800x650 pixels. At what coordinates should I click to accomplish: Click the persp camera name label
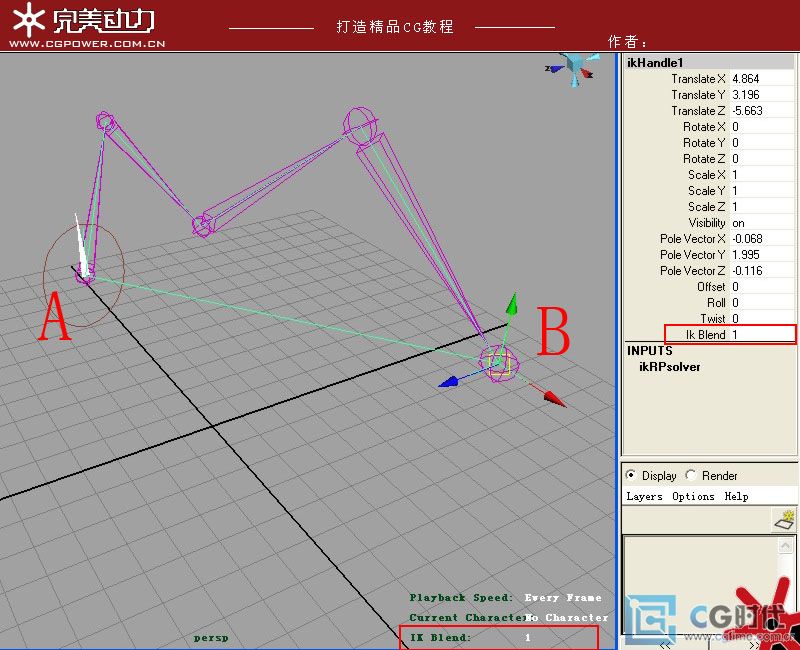coord(211,638)
